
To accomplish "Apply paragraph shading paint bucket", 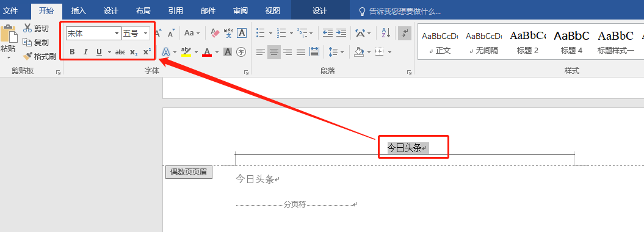I will 360,52.
